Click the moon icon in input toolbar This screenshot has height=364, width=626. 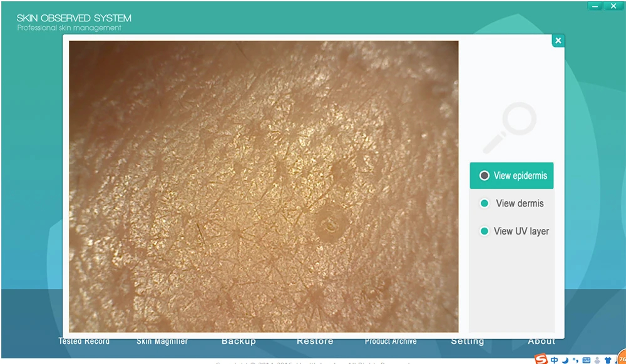tap(565, 360)
